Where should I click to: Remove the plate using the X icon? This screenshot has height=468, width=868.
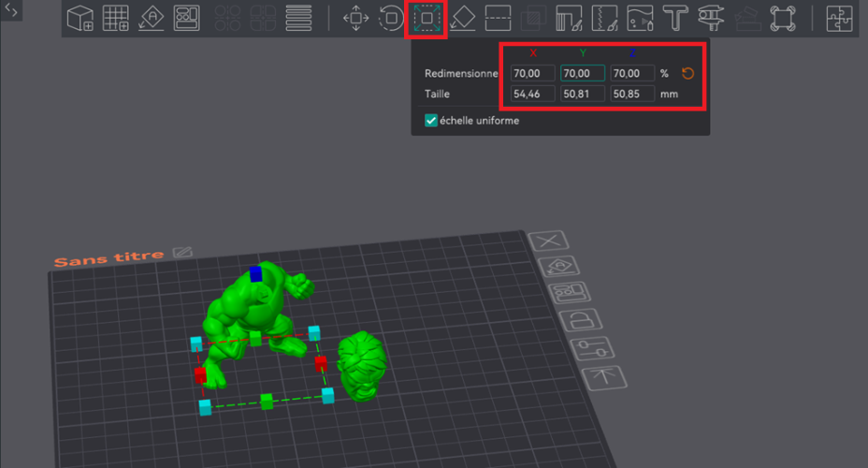tap(548, 241)
